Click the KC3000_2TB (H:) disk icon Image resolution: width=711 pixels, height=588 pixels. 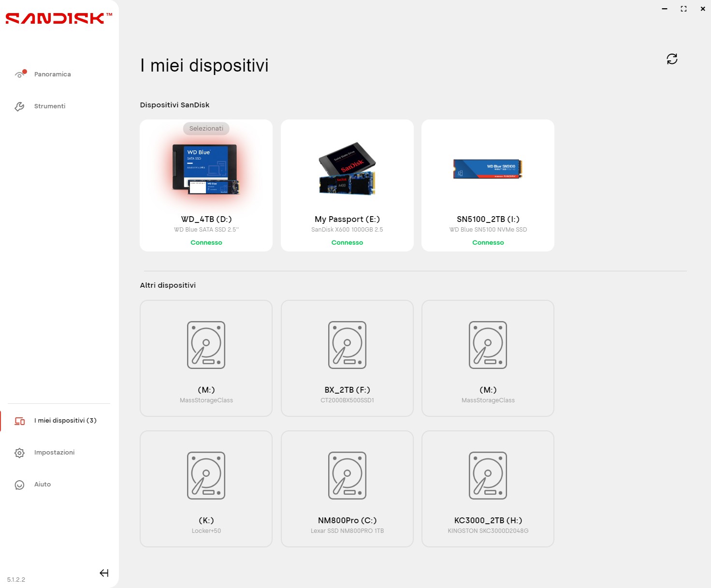(488, 475)
